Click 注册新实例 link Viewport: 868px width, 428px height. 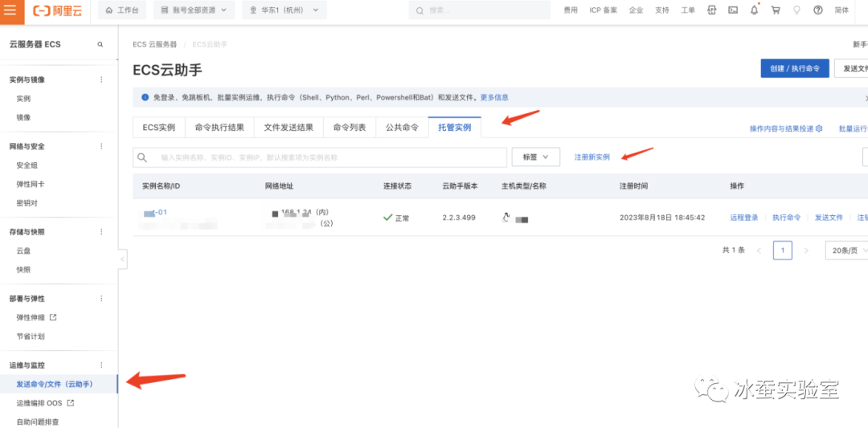tap(592, 157)
